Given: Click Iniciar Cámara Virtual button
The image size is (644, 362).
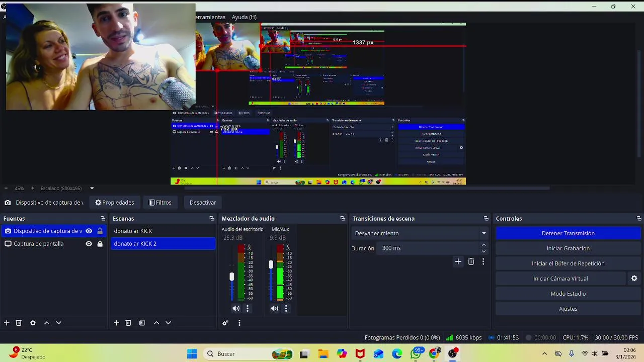Looking at the screenshot, I should click(x=560, y=279).
